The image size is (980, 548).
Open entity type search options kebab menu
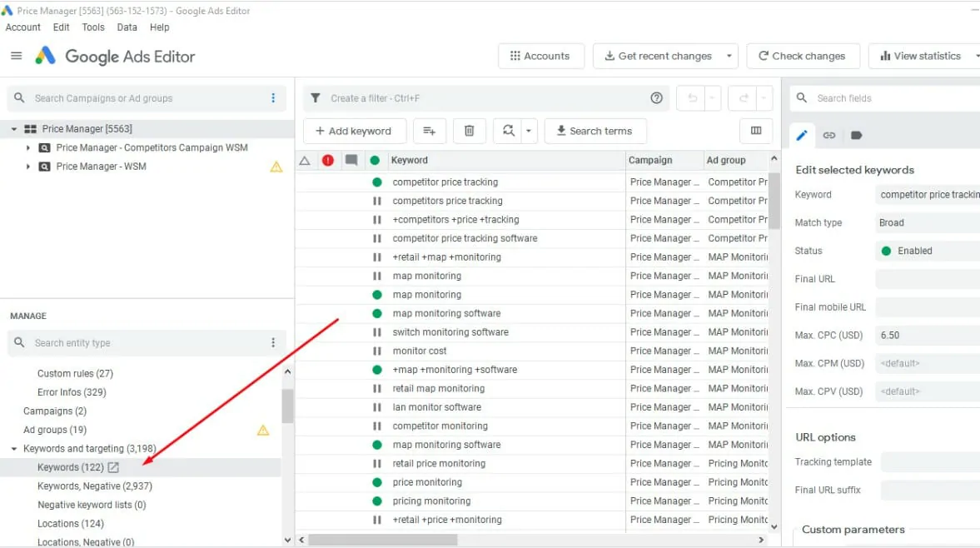pos(273,342)
